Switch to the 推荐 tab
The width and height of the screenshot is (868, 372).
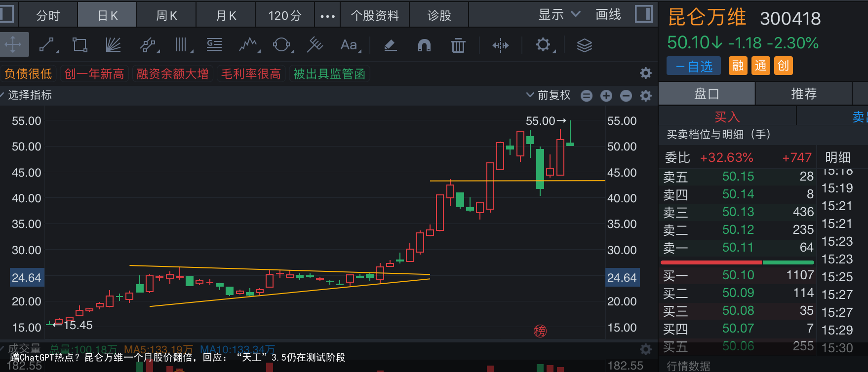(x=804, y=94)
